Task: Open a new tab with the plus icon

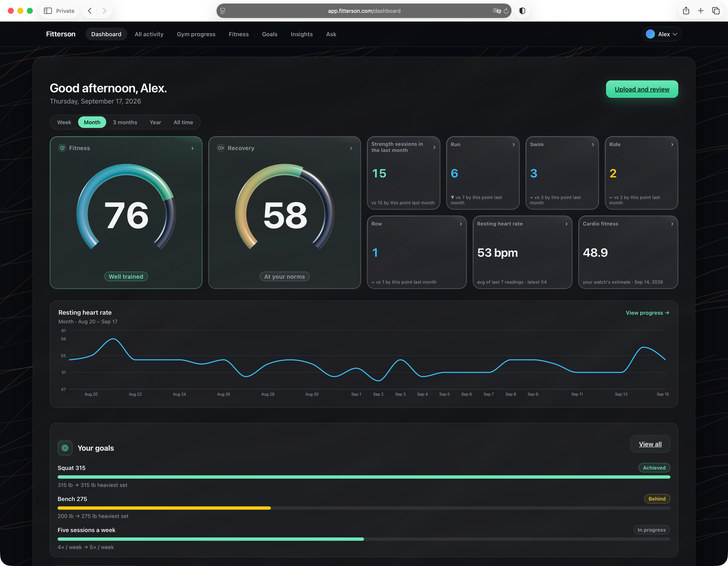Action: click(x=701, y=11)
